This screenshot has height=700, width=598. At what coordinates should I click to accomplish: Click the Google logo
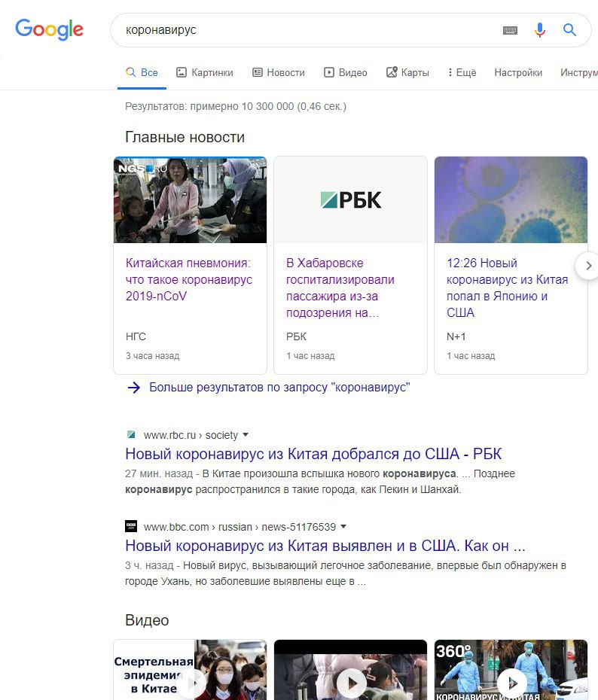pyautogui.click(x=49, y=30)
